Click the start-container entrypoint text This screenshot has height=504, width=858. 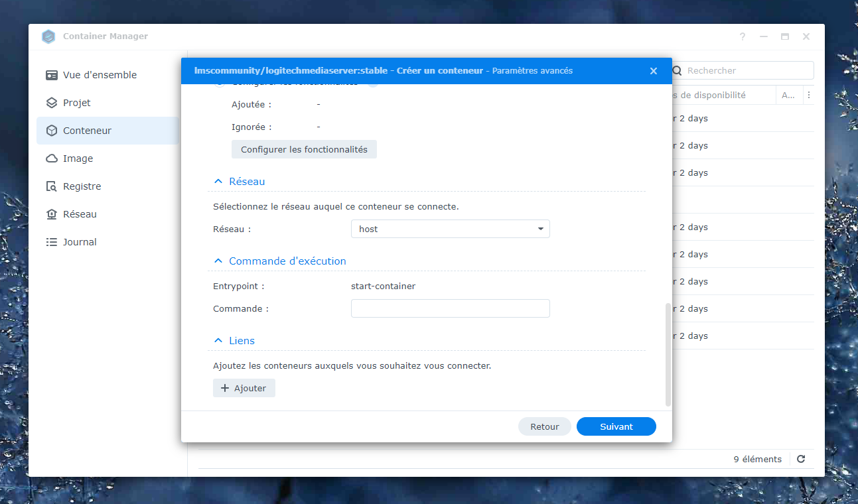tap(384, 286)
